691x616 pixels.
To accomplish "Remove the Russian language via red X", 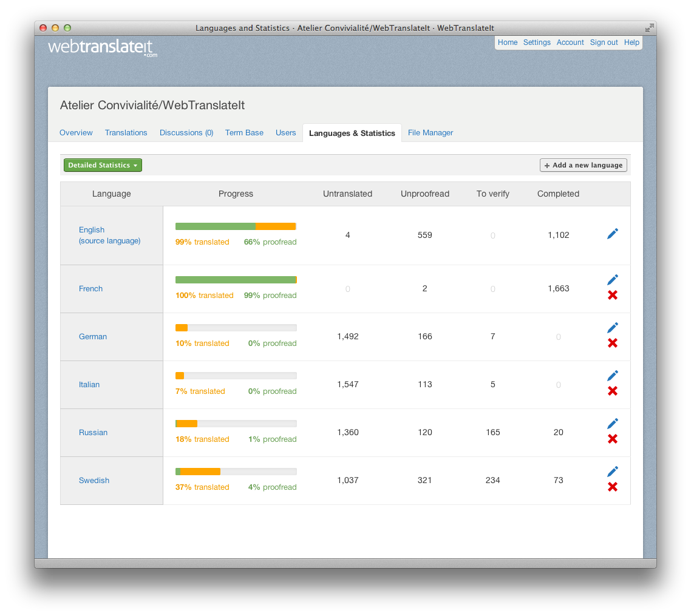I will pos(613,439).
